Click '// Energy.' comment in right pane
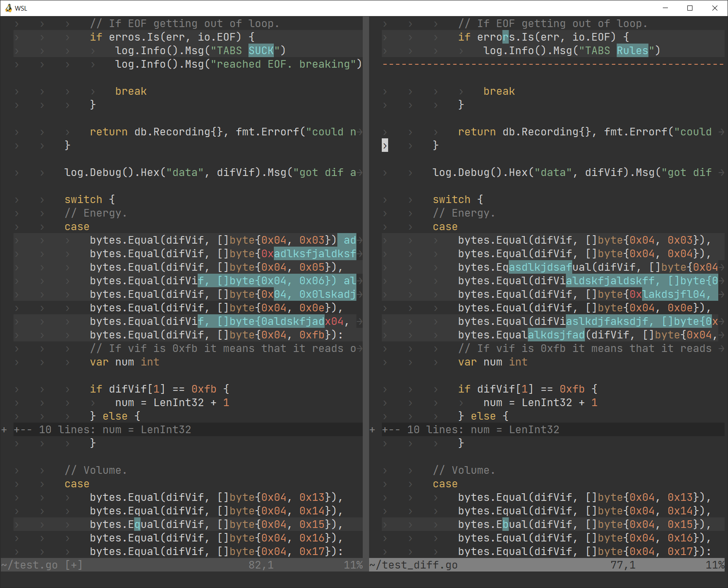Screen dimensions: 728x588 pyautogui.click(x=464, y=213)
